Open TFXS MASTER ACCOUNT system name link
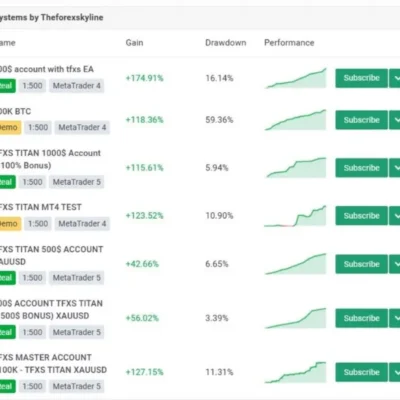 (x=53, y=364)
